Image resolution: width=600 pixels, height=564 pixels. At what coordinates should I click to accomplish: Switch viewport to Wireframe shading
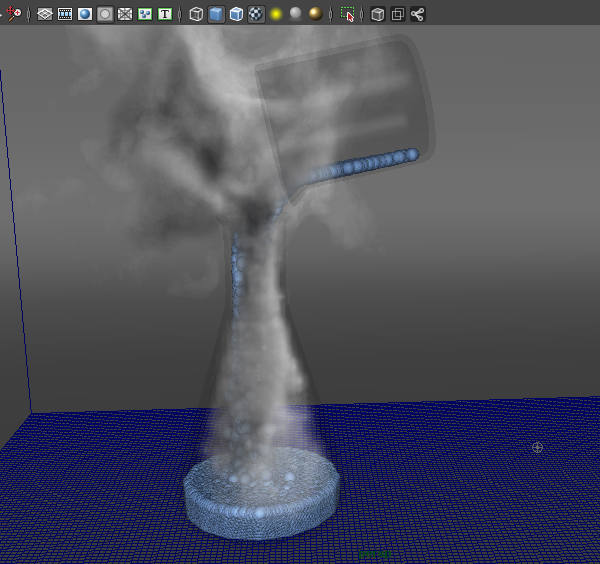point(196,15)
